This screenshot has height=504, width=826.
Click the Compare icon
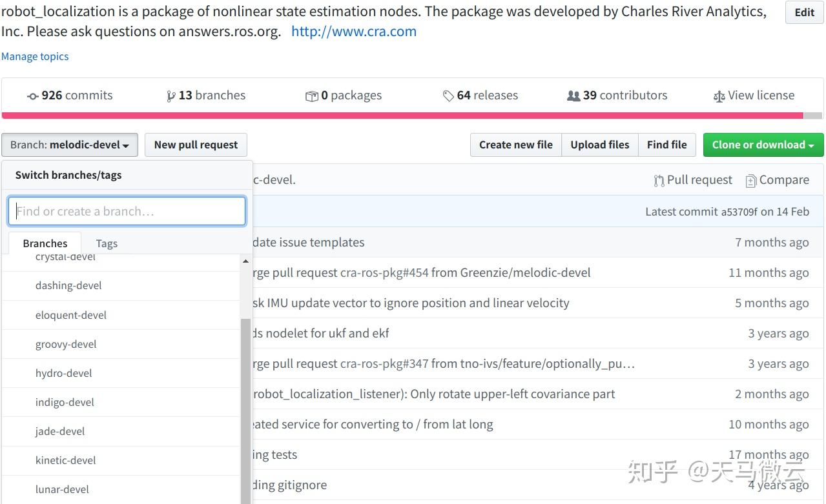pos(750,181)
